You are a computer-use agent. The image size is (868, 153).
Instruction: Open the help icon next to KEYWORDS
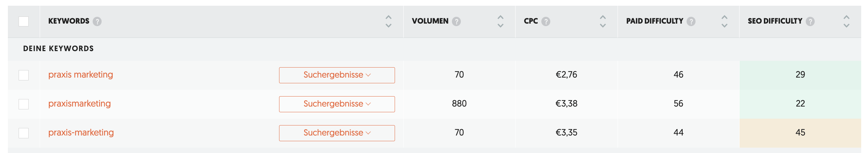tap(97, 21)
